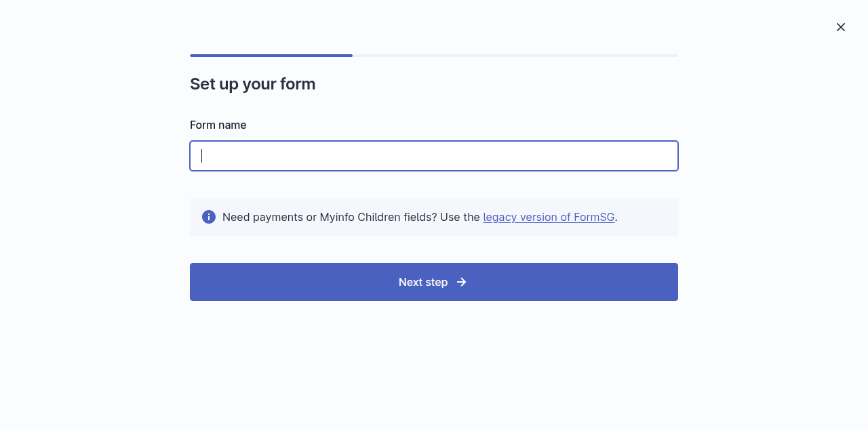The image size is (868, 429).
Task: Focus the Form name text field
Action: [434, 156]
